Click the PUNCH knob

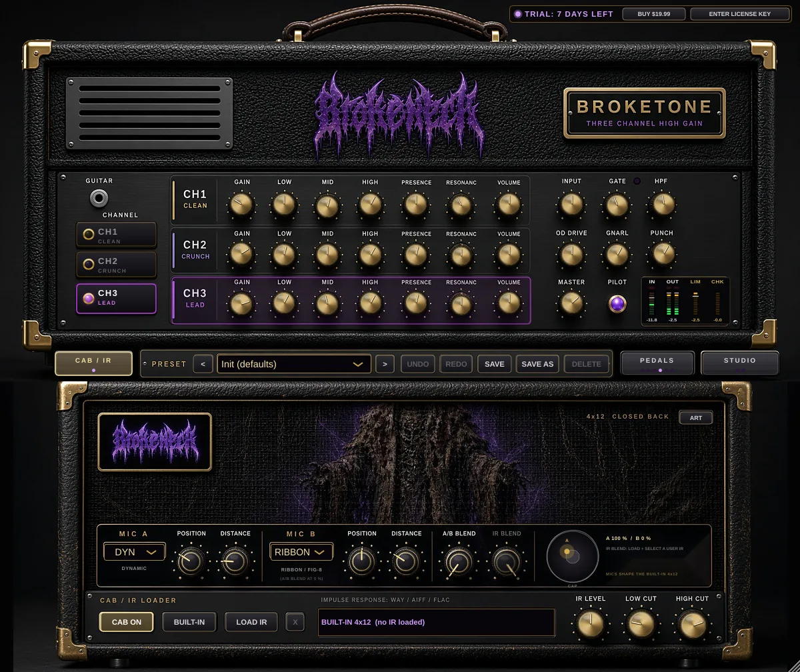662,255
